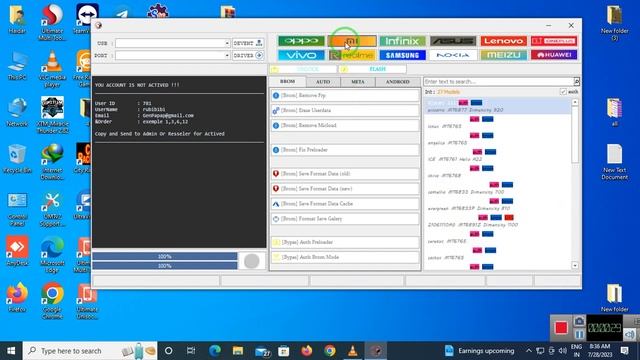Screen dimensions: 640x360
Task: Select the ASUS brand logo
Action: 453,41
